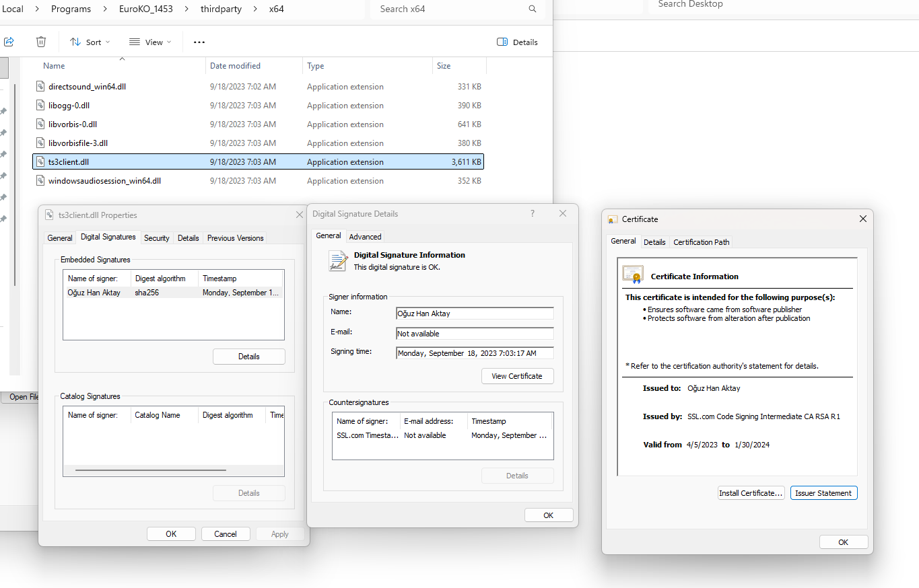
Task: Click the delete trash can icon
Action: click(41, 42)
